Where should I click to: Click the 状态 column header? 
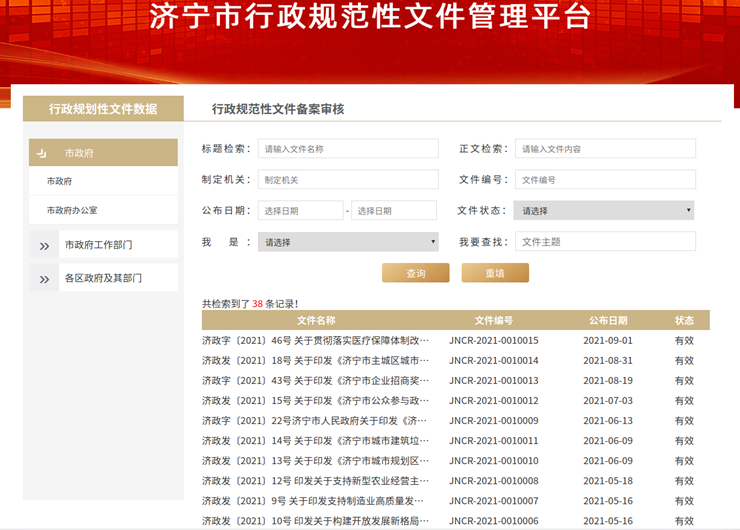[x=684, y=320]
